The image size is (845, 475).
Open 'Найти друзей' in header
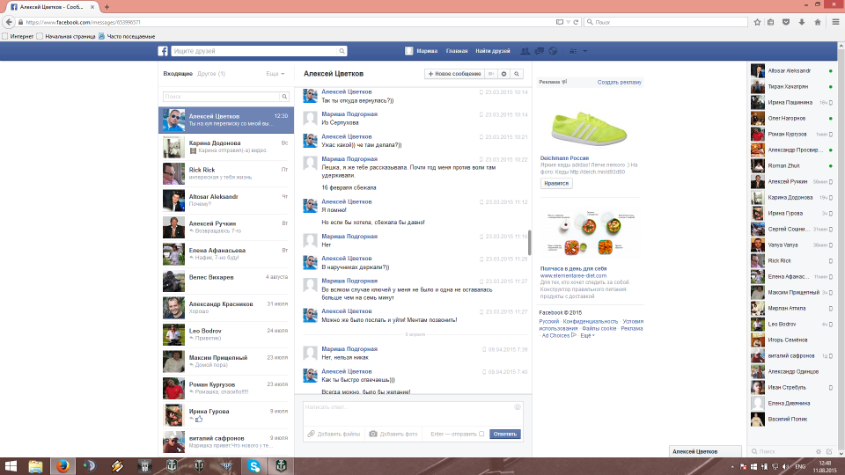pos(493,51)
